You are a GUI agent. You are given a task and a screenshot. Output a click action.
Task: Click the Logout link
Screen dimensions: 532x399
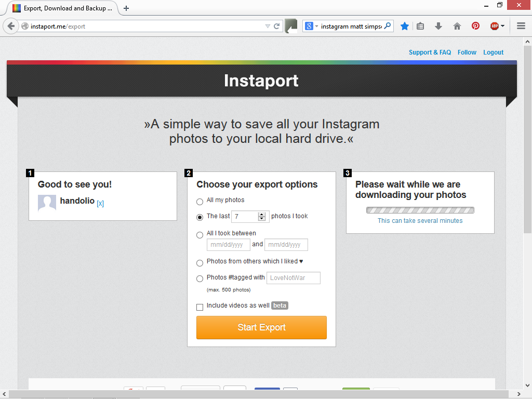coord(494,52)
